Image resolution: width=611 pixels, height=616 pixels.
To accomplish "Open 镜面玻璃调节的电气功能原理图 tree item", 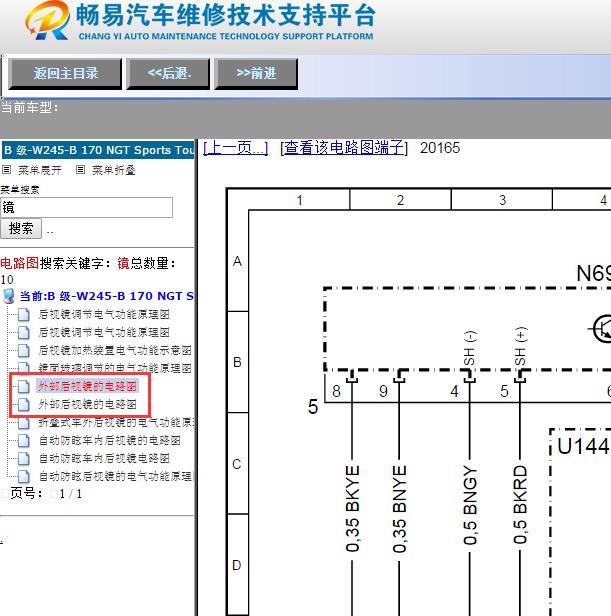I will click(x=115, y=368).
